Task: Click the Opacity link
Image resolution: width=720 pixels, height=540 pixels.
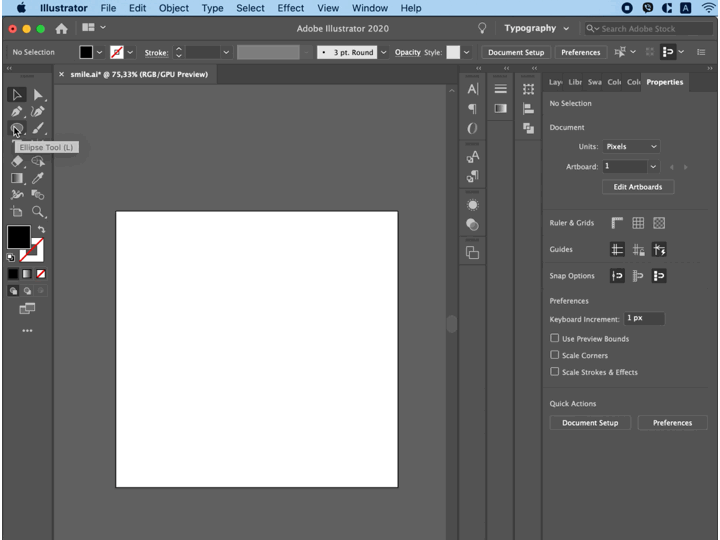Action: coord(407,52)
